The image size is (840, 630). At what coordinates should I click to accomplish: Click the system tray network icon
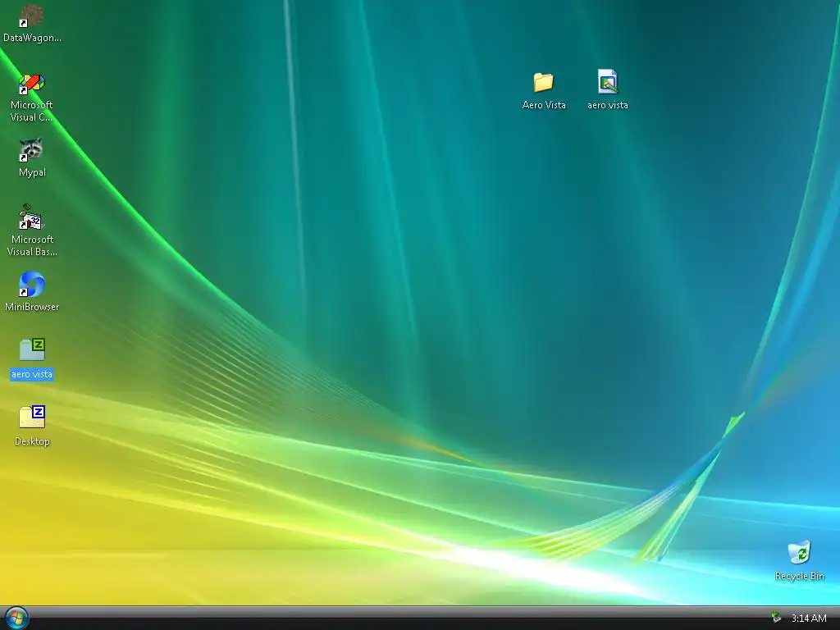click(x=776, y=618)
